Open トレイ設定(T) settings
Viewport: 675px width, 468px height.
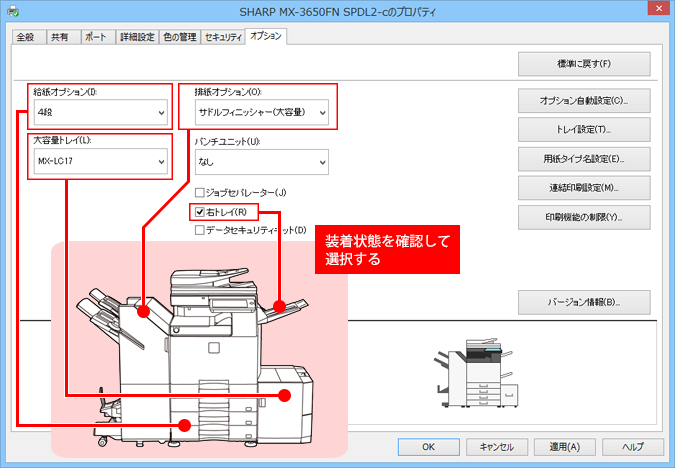tap(584, 130)
